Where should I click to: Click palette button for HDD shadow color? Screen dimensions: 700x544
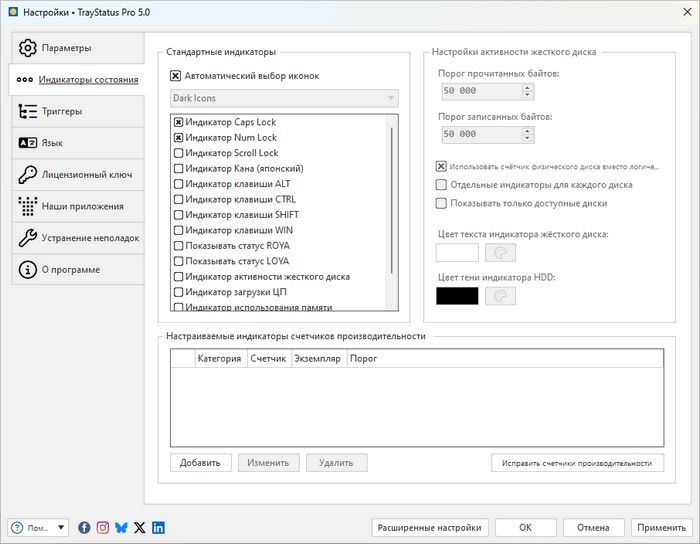(500, 296)
